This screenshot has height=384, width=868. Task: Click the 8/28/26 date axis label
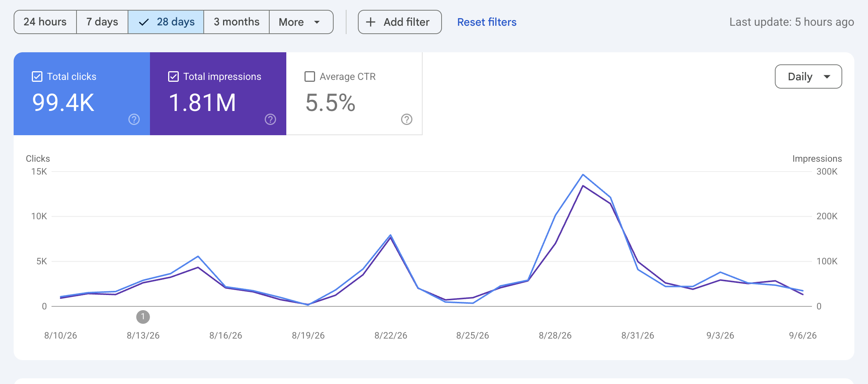click(555, 336)
